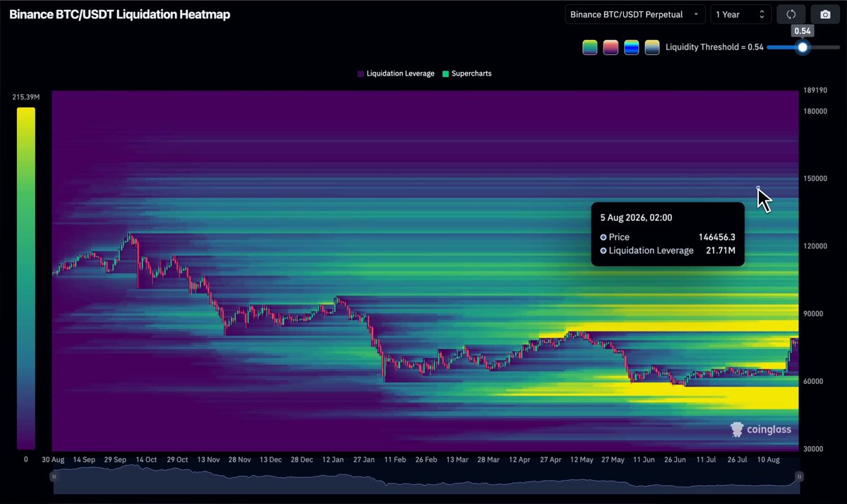Image resolution: width=847 pixels, height=504 pixels.
Task: Click the 12 Jan date axis label
Action: tap(332, 460)
